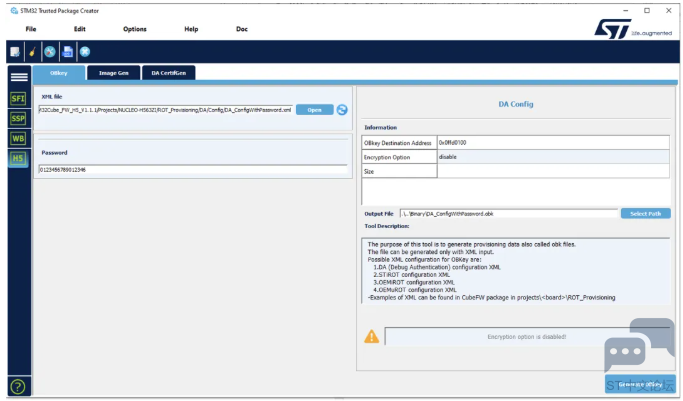Image resolution: width=683 pixels, height=401 pixels.
Task: Click the Size label cell
Action: click(399, 171)
